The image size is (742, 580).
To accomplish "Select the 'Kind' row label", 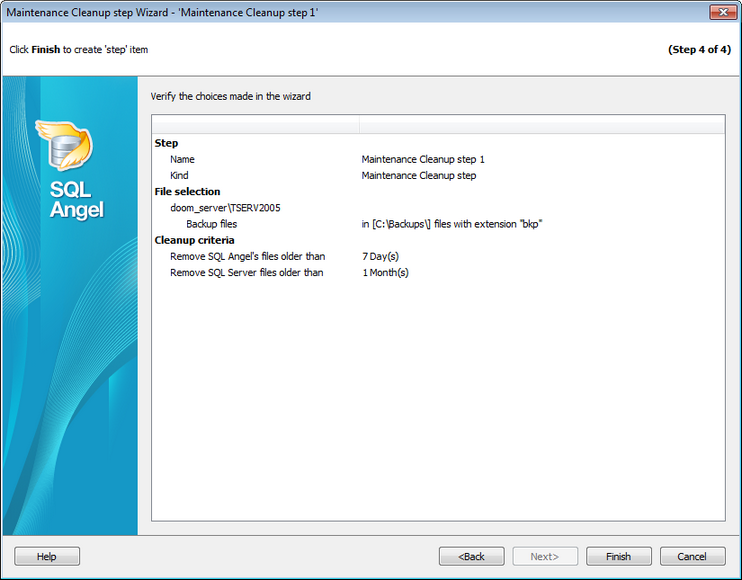I will click(x=179, y=176).
